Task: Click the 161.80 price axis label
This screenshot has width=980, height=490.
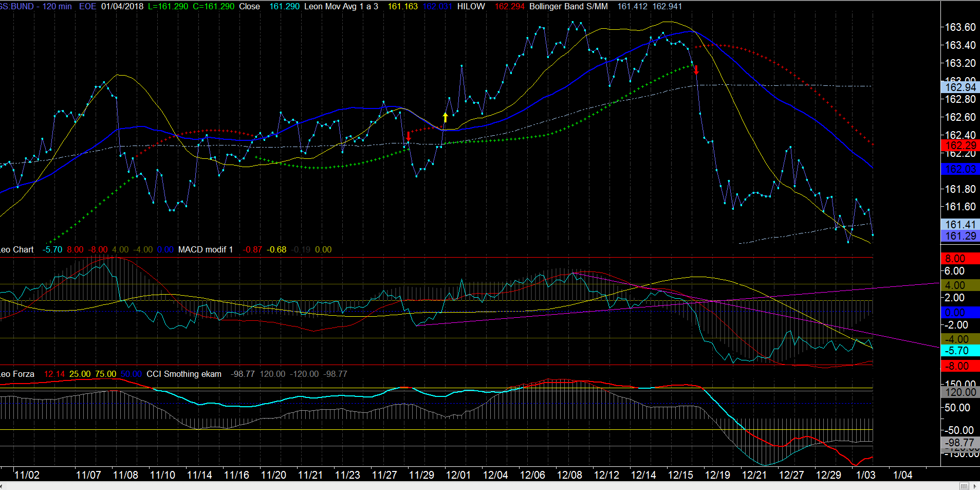Action: coord(960,189)
